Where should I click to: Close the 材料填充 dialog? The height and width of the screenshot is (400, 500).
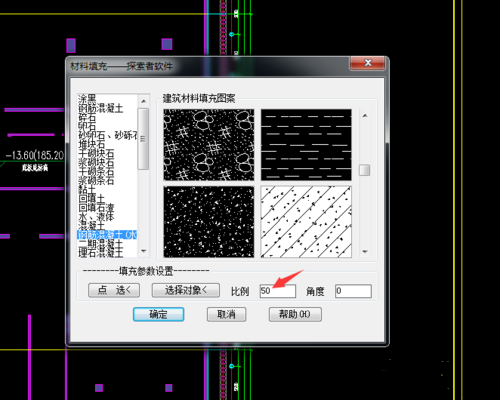click(368, 63)
